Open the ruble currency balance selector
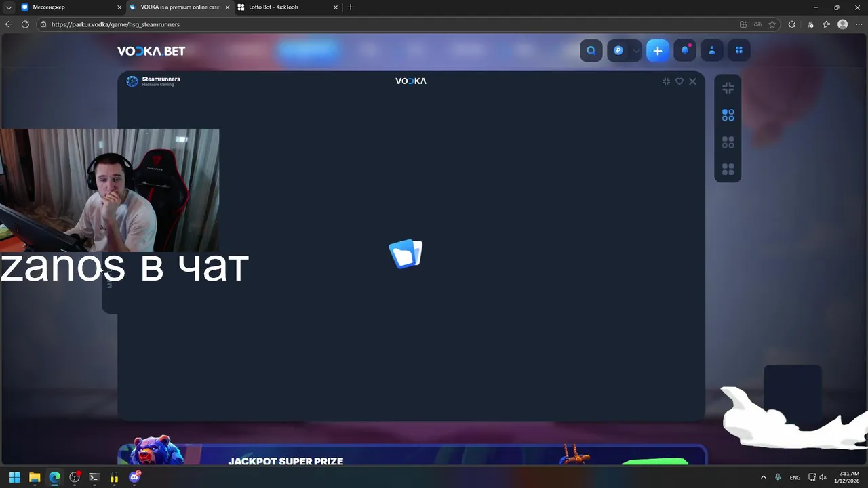 618,50
